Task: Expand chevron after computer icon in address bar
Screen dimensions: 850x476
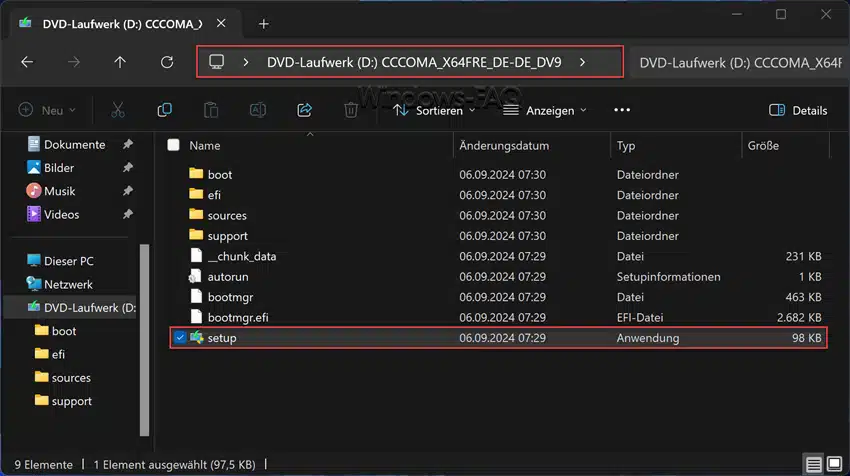Action: click(x=246, y=62)
